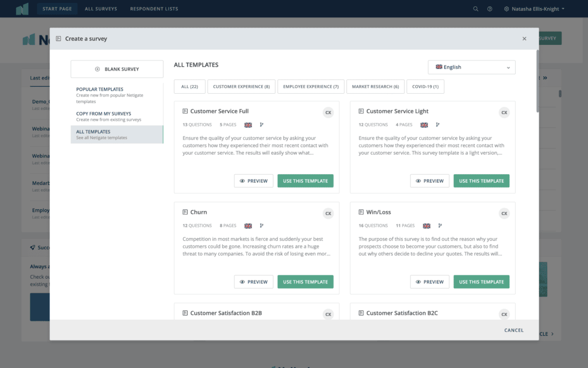Select the Employee Experience (7) filter
Image resolution: width=588 pixels, height=368 pixels.
(x=311, y=87)
